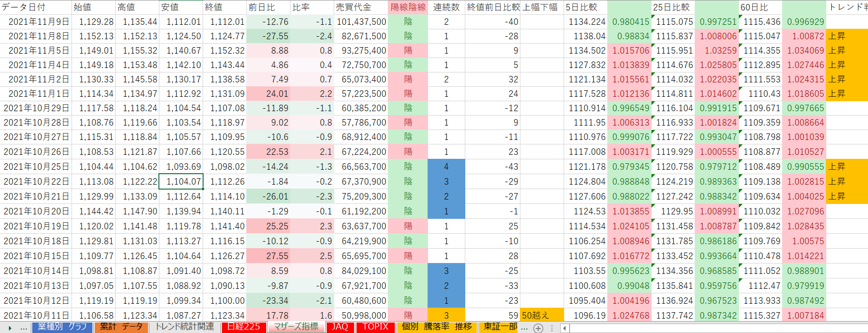868x333 pixels.
Task: Click the right ellipsis after 東証一部 tab
Action: point(524,328)
